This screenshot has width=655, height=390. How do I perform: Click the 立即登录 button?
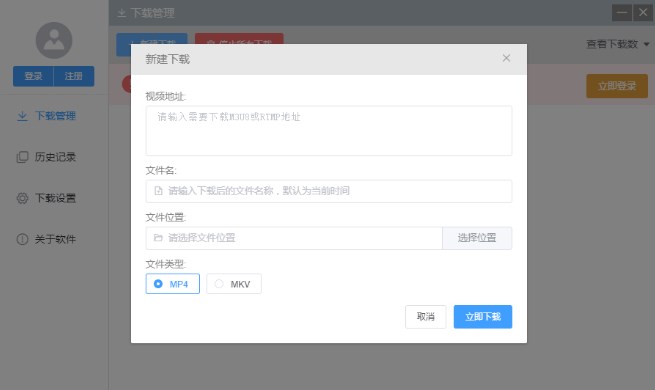(x=617, y=86)
